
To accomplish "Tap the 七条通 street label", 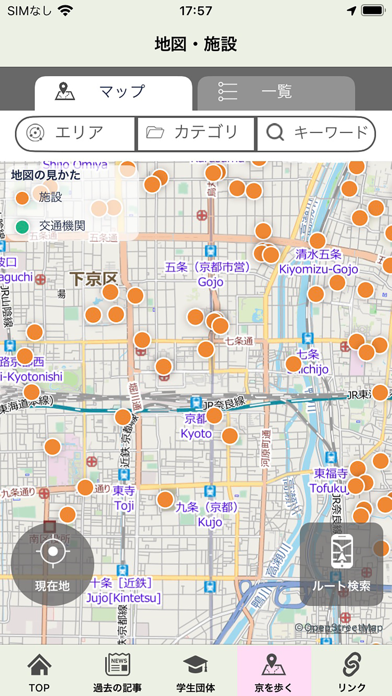I will point(239,341).
